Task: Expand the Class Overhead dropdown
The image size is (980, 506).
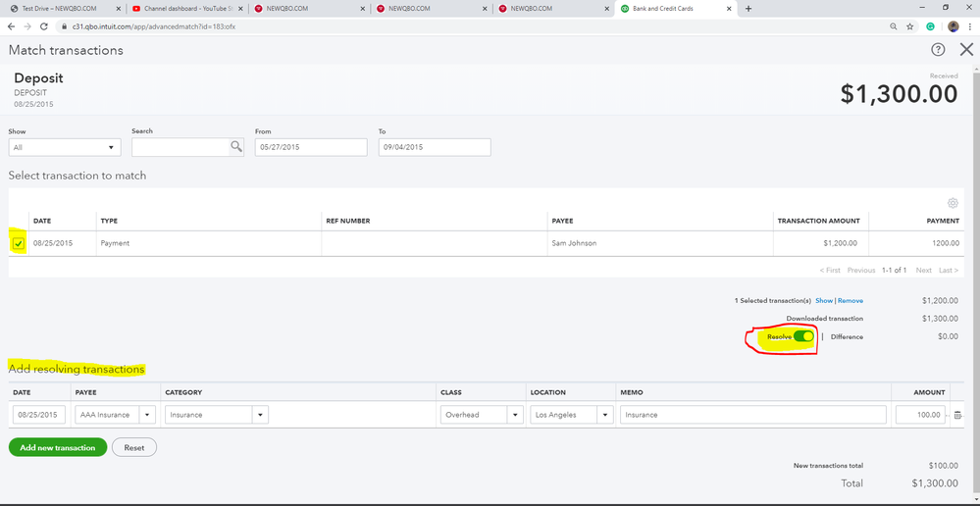Action: 516,415
